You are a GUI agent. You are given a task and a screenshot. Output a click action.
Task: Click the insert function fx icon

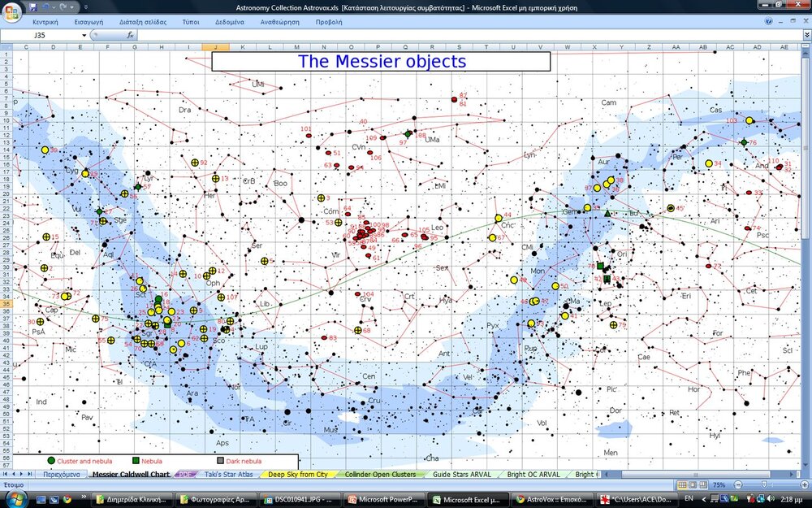131,36
